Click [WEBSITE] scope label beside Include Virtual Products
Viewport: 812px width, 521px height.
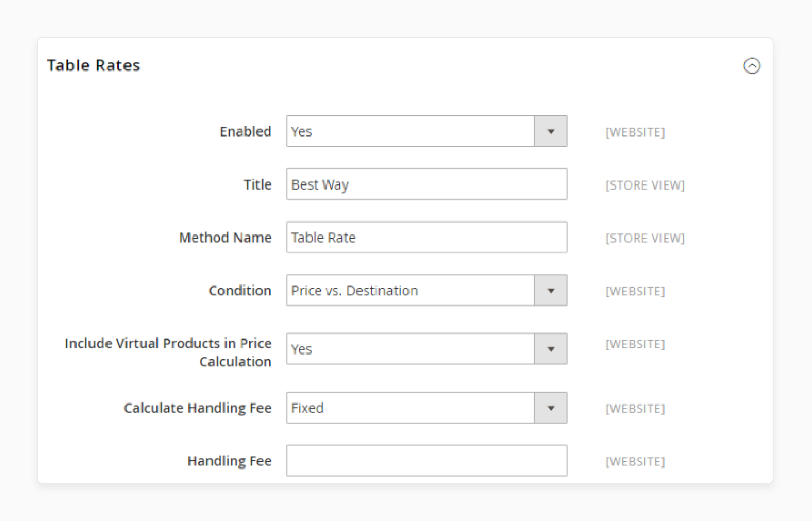(635, 345)
